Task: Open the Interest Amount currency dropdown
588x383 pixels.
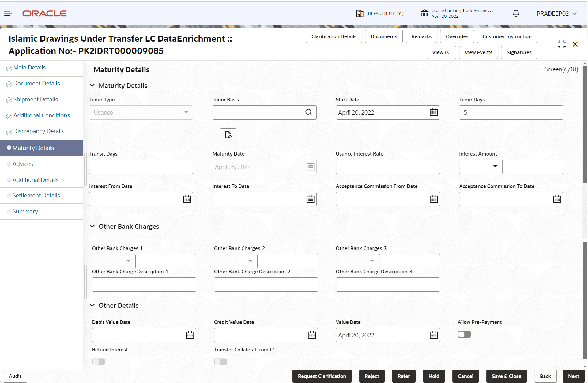Action: (481, 167)
